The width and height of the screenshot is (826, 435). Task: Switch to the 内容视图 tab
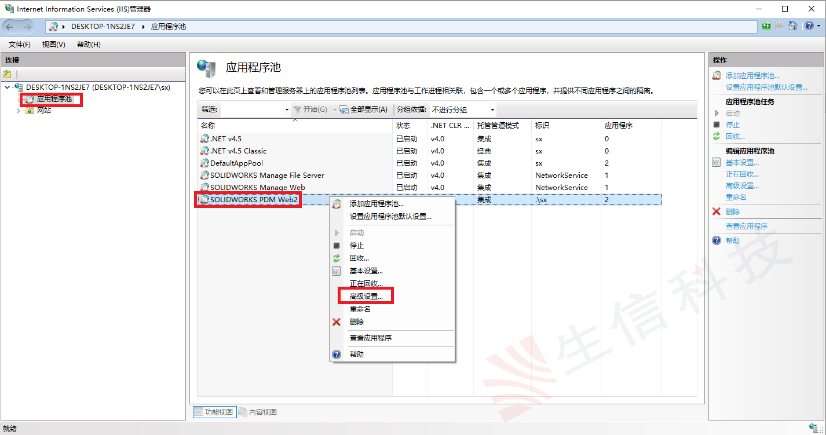click(x=259, y=412)
